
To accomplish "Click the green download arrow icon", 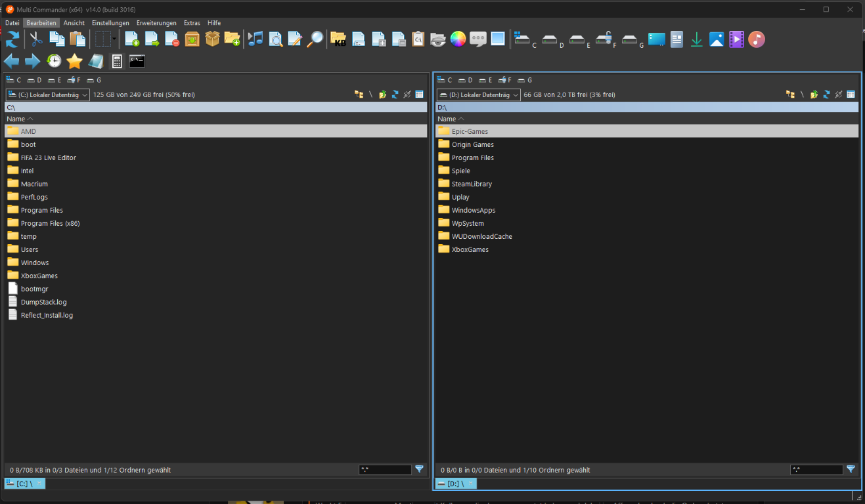I will [697, 39].
